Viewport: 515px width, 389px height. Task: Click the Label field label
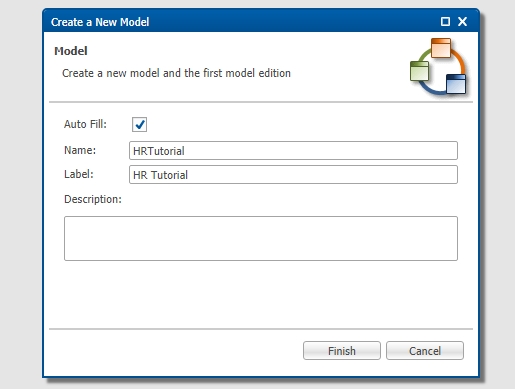(x=79, y=174)
